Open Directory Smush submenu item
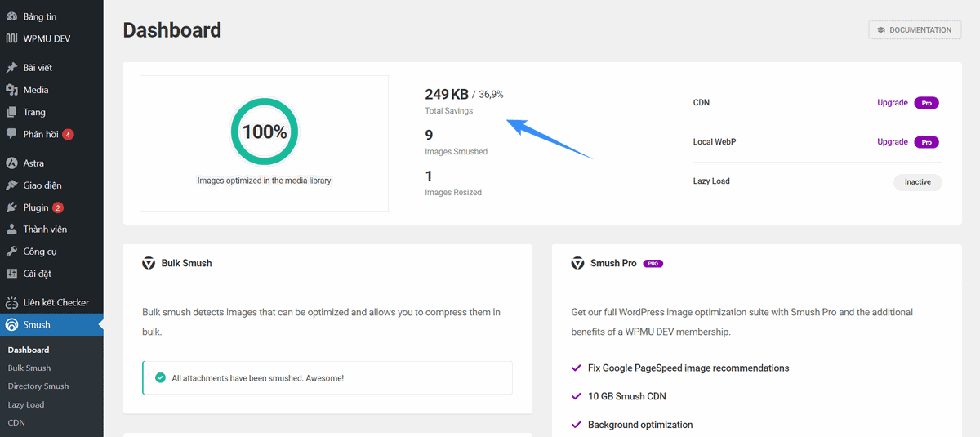The width and height of the screenshot is (980, 437). [38, 386]
